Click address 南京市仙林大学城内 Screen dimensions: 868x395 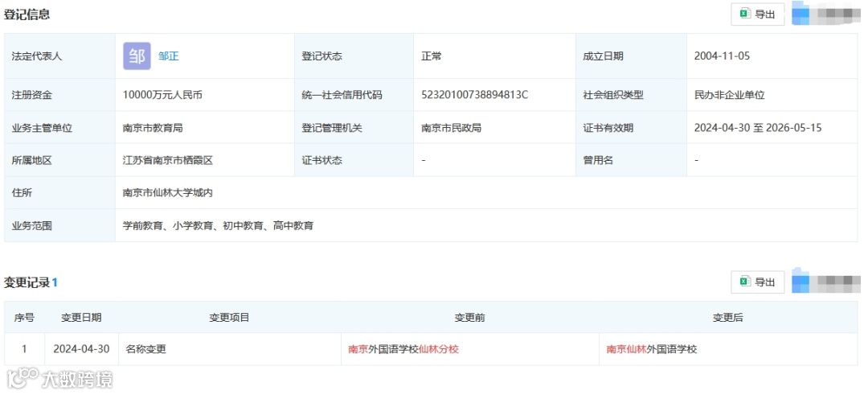point(168,193)
